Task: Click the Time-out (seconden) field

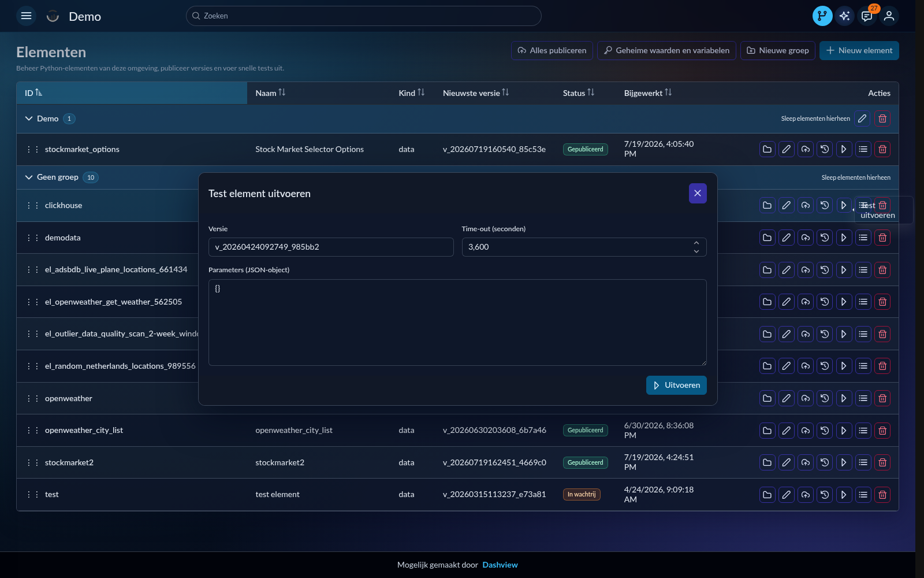Action: coord(584,247)
